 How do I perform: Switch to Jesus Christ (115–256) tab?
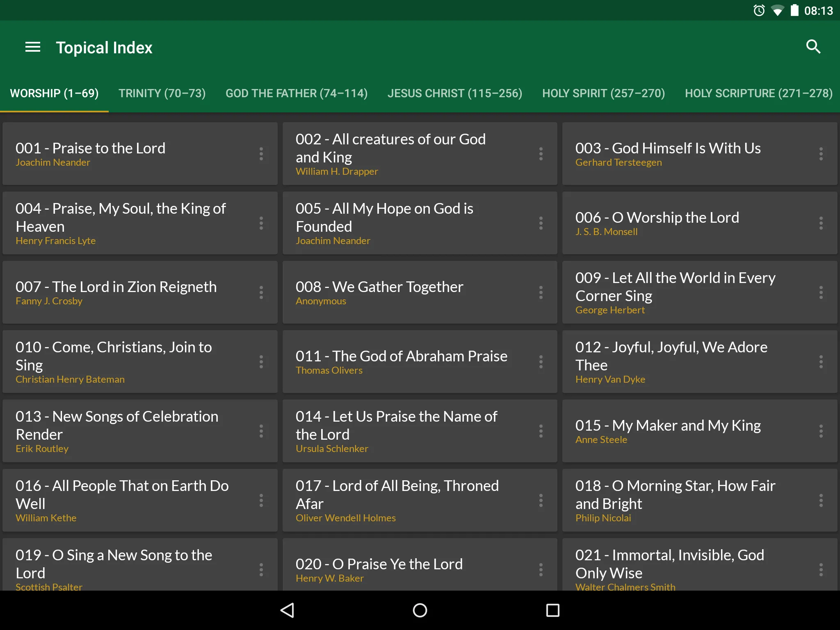point(455,94)
